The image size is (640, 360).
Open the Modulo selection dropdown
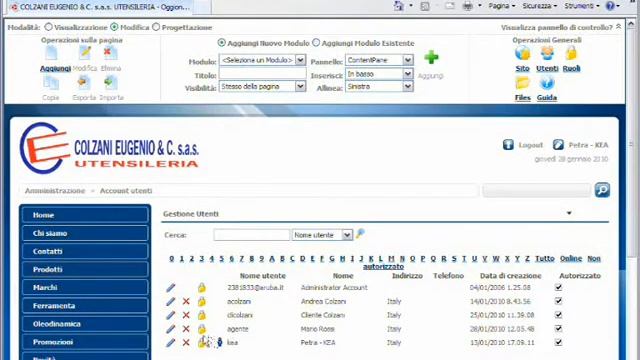click(262, 60)
